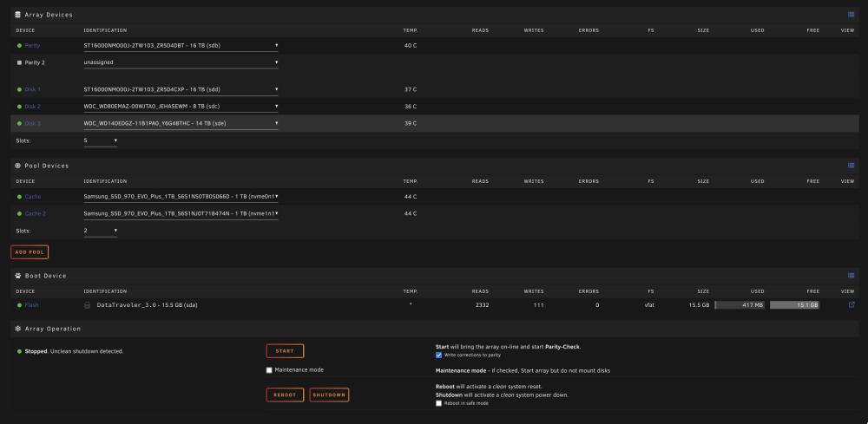Click the Array Operation snowflake icon
This screenshot has width=868, height=424.
tap(17, 329)
